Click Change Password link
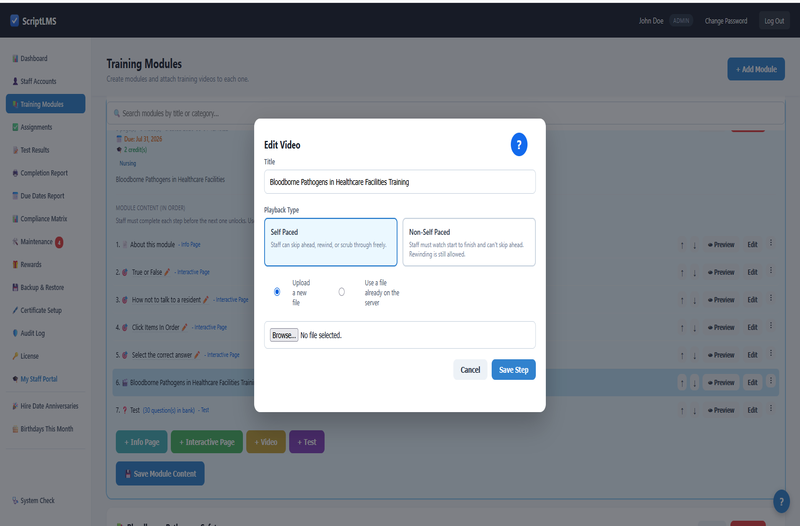 [726, 21]
